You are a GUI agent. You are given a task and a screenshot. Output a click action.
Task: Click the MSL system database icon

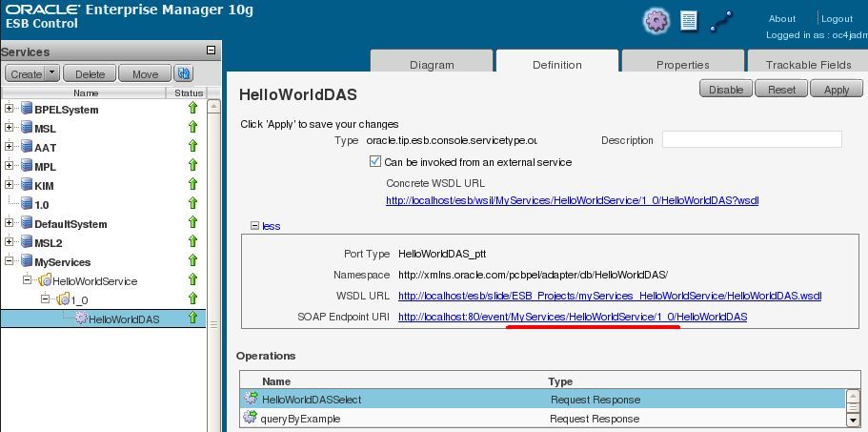[26, 128]
